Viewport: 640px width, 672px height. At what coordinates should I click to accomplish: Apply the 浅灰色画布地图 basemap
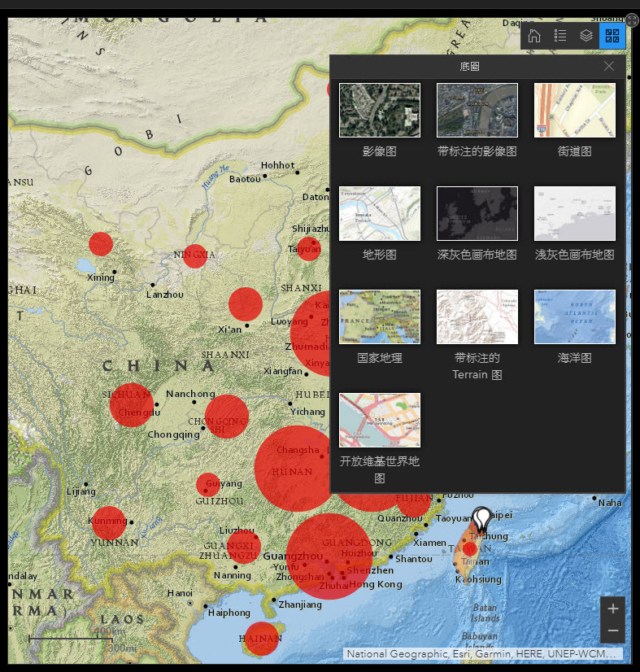click(574, 213)
